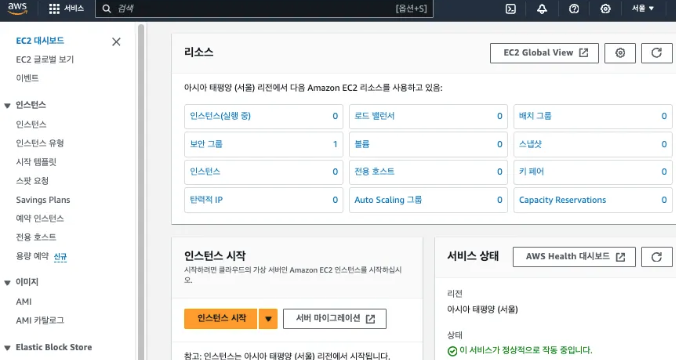The width and height of the screenshot is (676, 360).
Task: Open AMI in the sidebar
Action: (24, 302)
